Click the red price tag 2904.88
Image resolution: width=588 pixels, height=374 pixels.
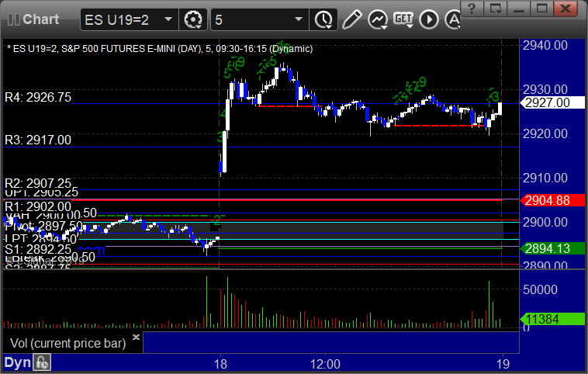coord(552,200)
